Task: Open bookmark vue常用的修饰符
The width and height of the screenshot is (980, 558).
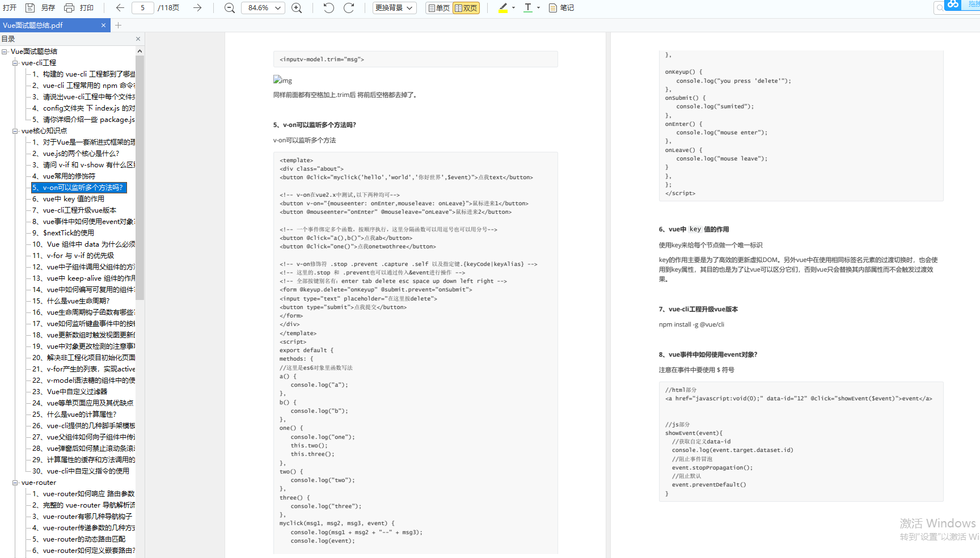Action: (x=64, y=176)
